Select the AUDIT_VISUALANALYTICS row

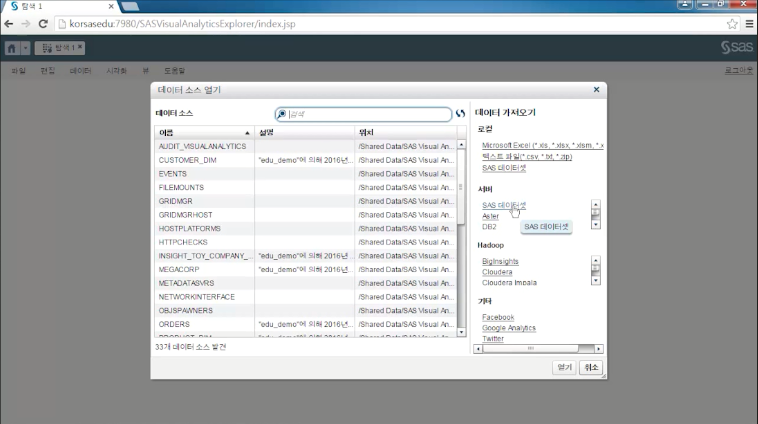[306, 146]
